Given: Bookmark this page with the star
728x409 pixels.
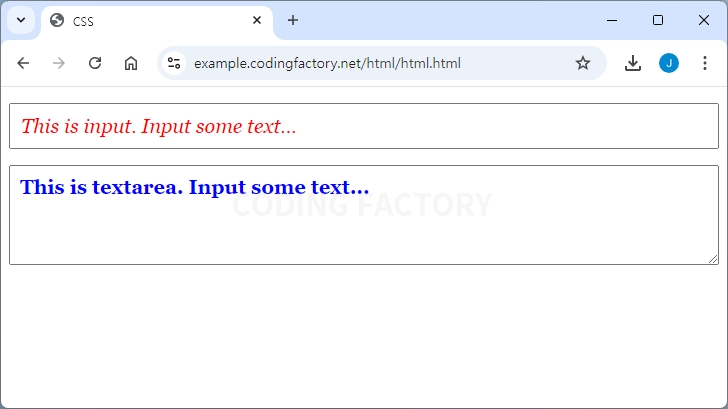Looking at the screenshot, I should (583, 63).
